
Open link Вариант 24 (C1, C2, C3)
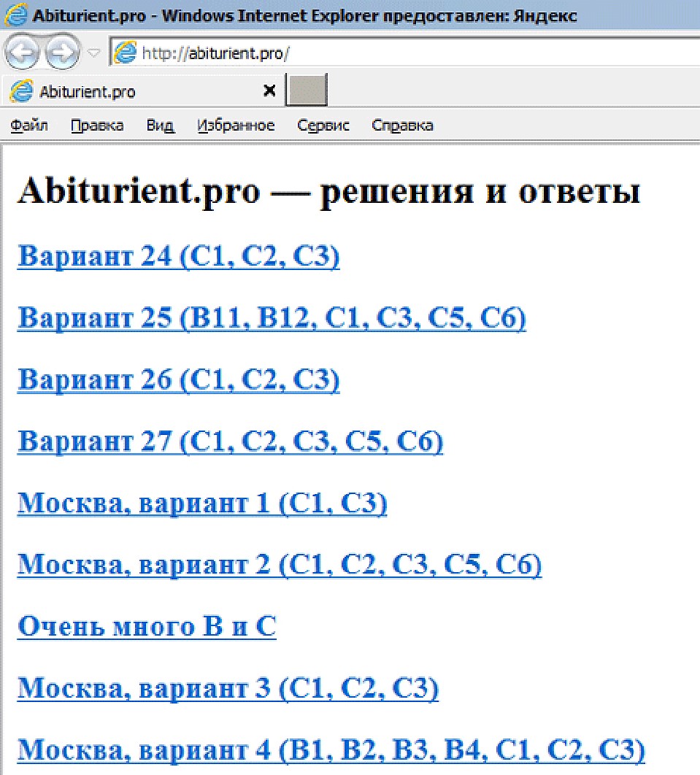(178, 257)
